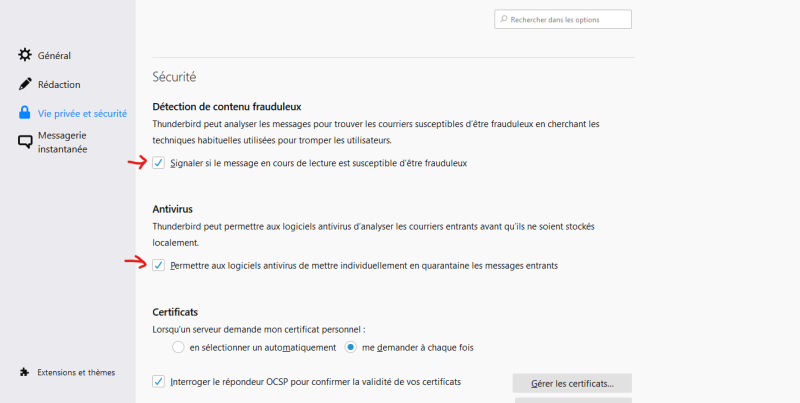Disable antivirus quarantine of incoming messages checkbox

(x=158, y=265)
